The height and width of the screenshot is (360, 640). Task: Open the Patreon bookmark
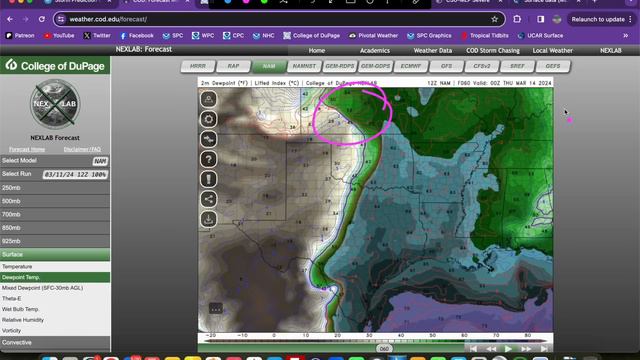click(x=20, y=36)
